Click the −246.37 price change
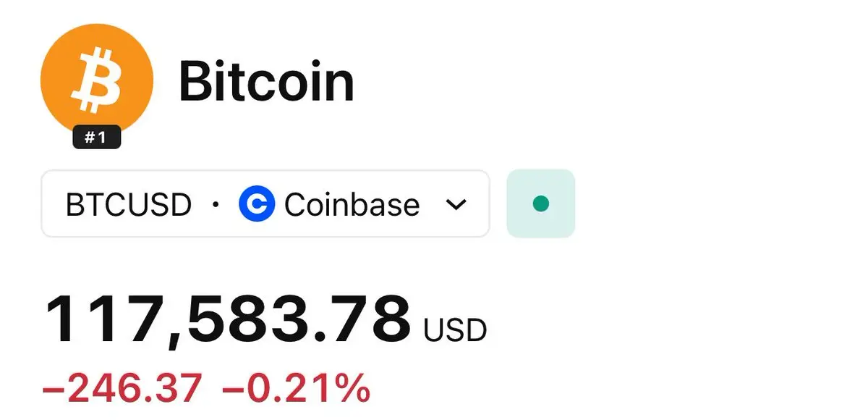Screen dimensions: 868x420 [122, 388]
